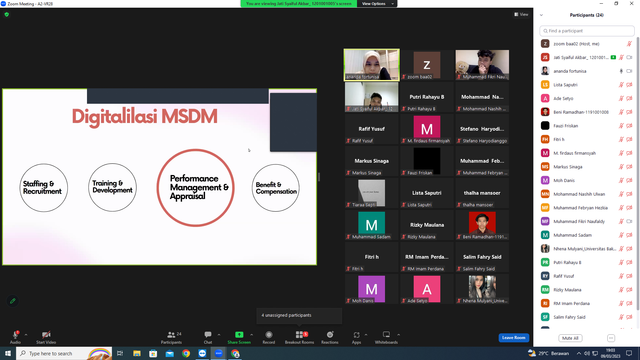Open TeamViewer icon on taskbar
Screen dimensions: 640x360
(202, 353)
